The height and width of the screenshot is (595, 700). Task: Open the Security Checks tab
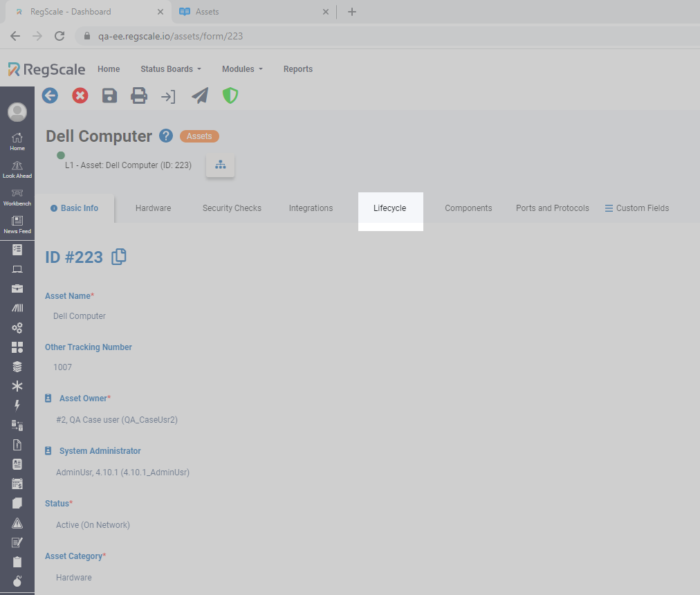tap(232, 208)
